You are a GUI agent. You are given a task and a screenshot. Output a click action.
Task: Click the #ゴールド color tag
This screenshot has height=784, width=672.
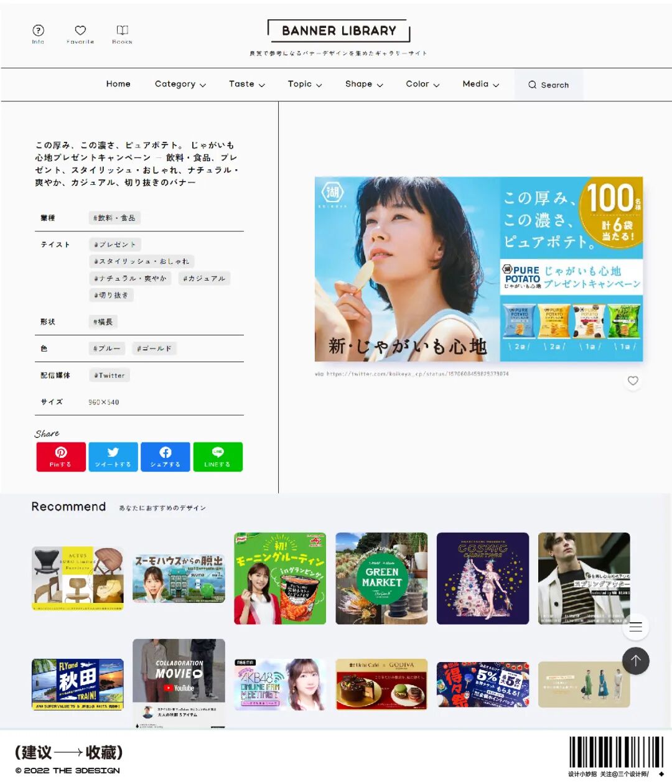coord(154,348)
